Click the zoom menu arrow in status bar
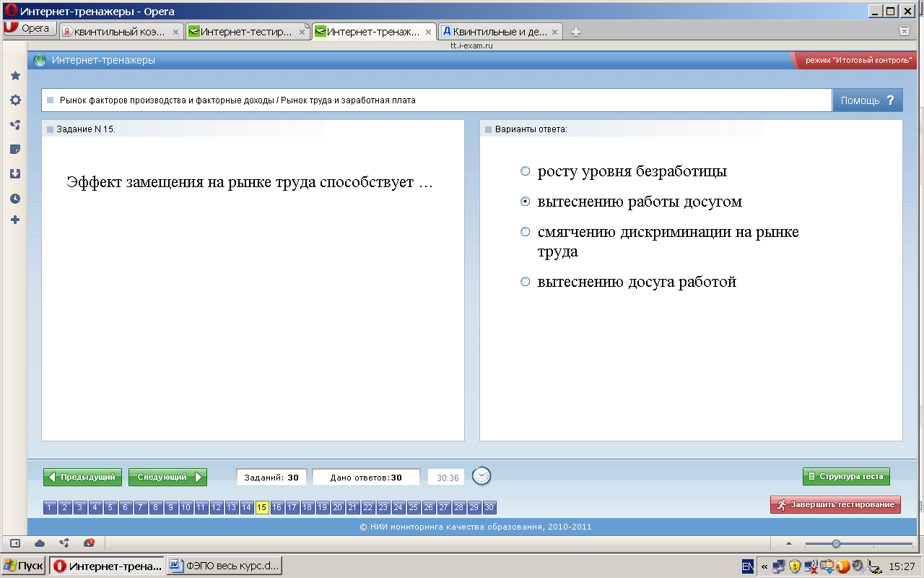Viewport: 924px width, 578px height. pyautogui.click(x=788, y=543)
